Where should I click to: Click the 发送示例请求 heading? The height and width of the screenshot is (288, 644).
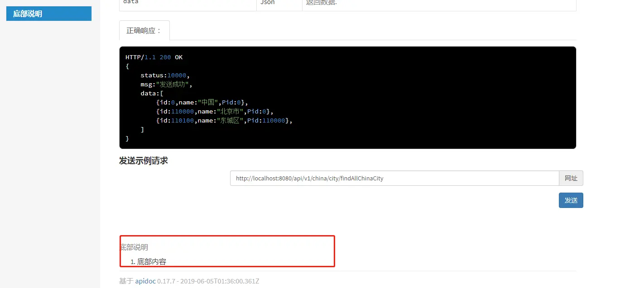pos(144,161)
